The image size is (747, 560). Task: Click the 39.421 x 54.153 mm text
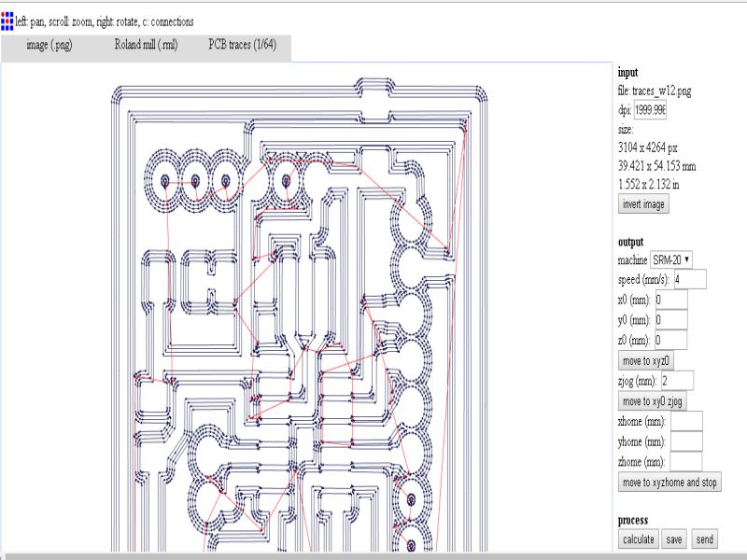pyautogui.click(x=657, y=166)
